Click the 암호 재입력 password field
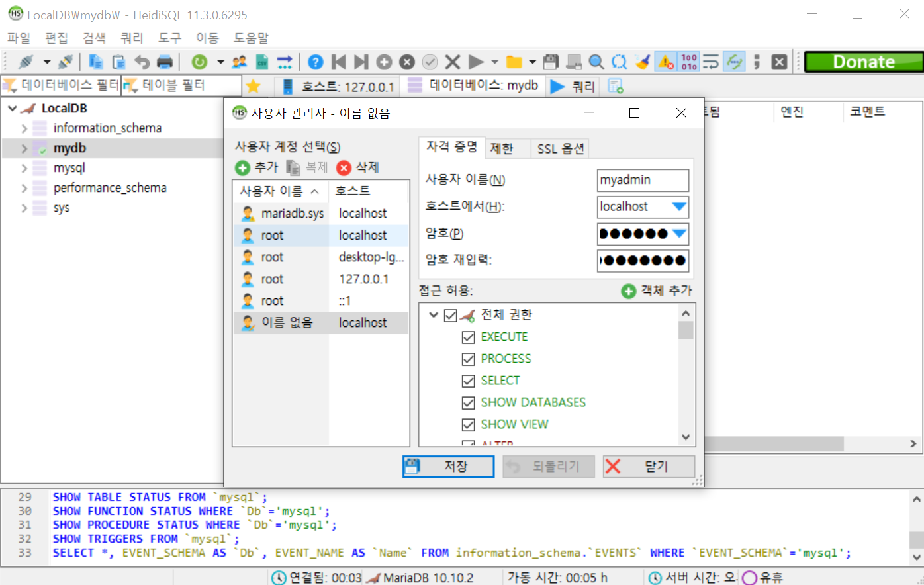Image resolution: width=924 pixels, height=585 pixels. pyautogui.click(x=643, y=261)
